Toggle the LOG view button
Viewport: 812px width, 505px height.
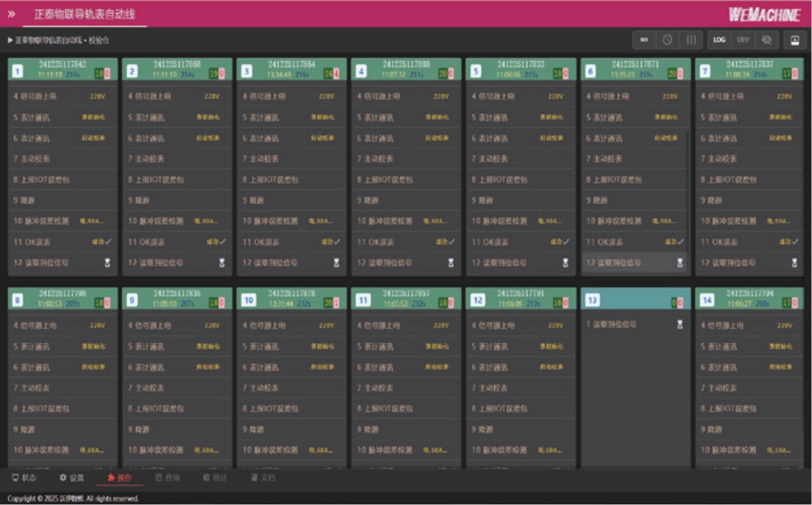click(719, 40)
